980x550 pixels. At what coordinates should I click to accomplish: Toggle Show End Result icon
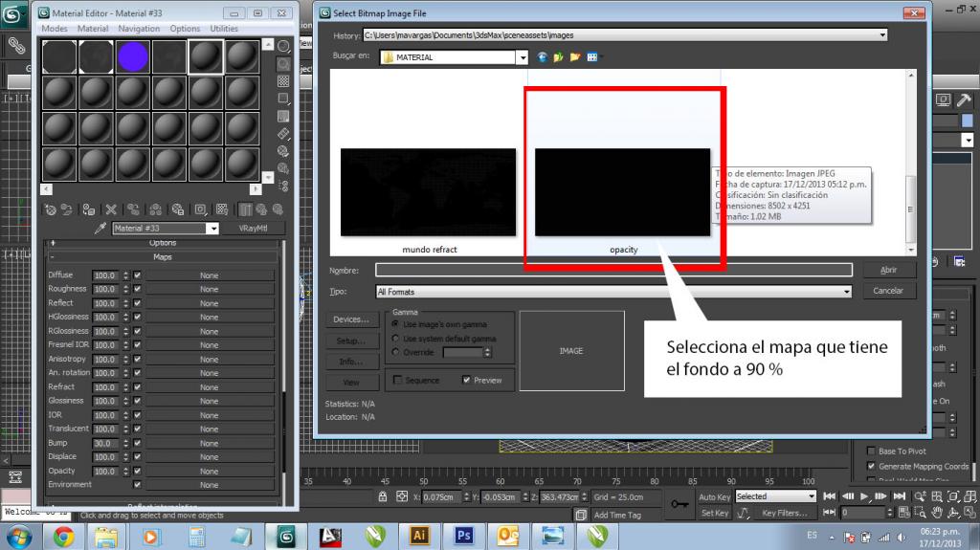pyautogui.click(x=245, y=210)
